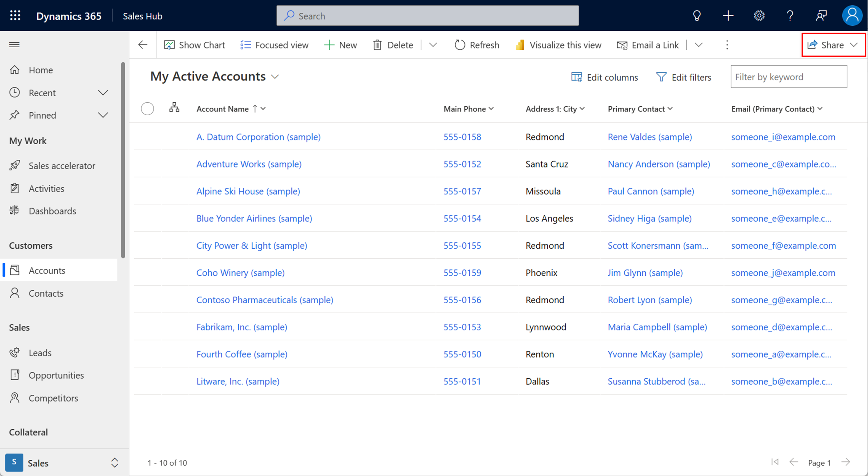Open contact Maria Campbell (sample)
The image size is (868, 476).
(657, 327)
